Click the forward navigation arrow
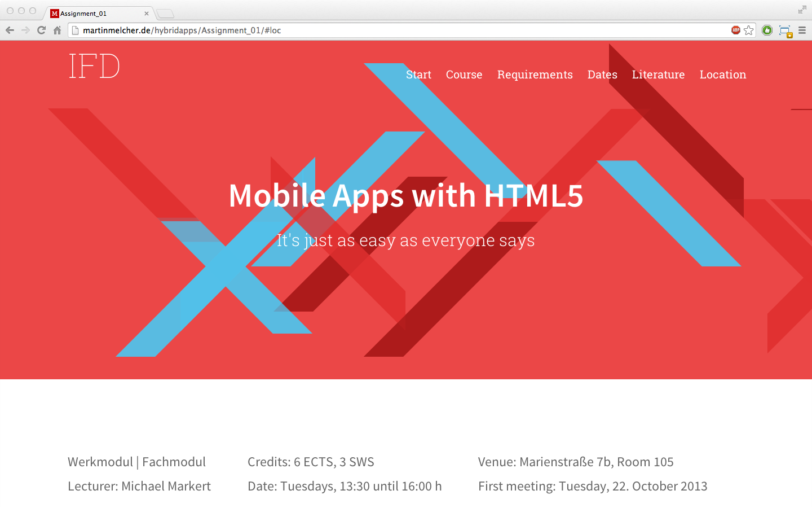Image resolution: width=812 pixels, height=508 pixels. coord(25,30)
